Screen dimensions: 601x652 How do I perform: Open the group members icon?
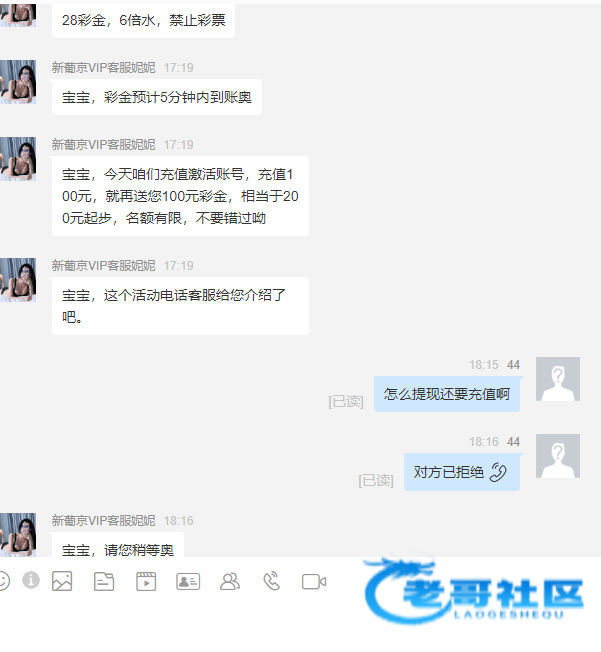click(x=230, y=582)
